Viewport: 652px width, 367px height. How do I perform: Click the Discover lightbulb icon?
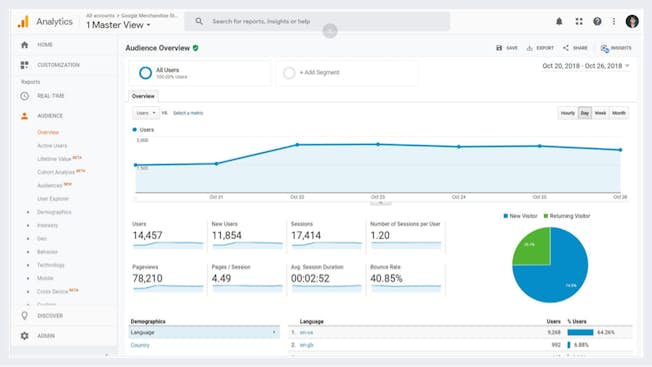[25, 316]
